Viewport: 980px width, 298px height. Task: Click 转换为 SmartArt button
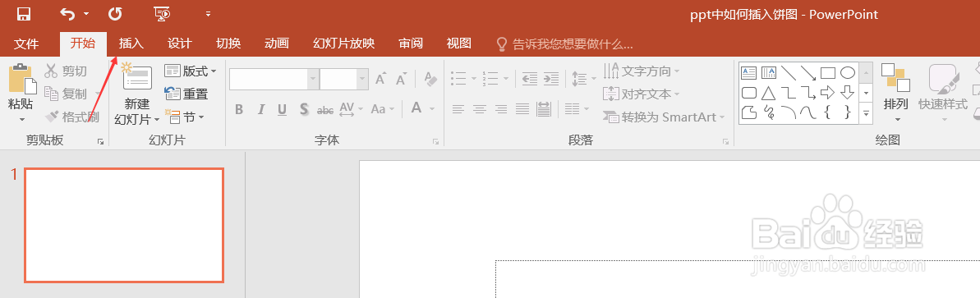664,117
